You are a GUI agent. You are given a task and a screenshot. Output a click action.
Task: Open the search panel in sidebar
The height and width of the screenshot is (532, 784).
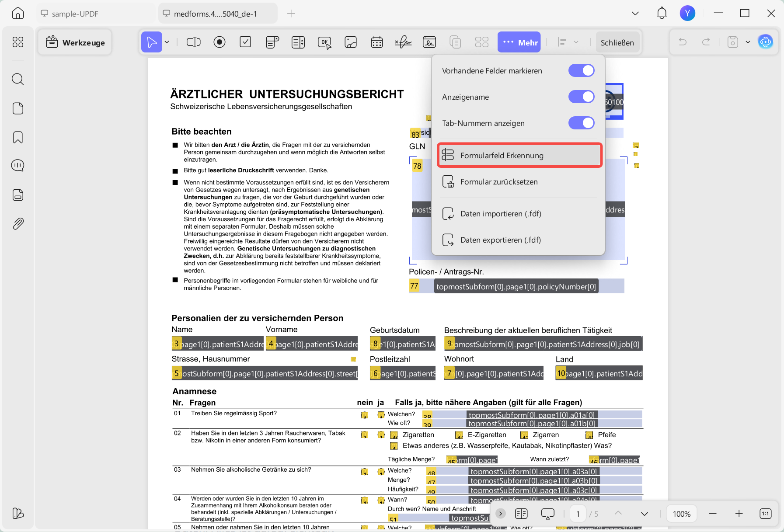pos(18,79)
